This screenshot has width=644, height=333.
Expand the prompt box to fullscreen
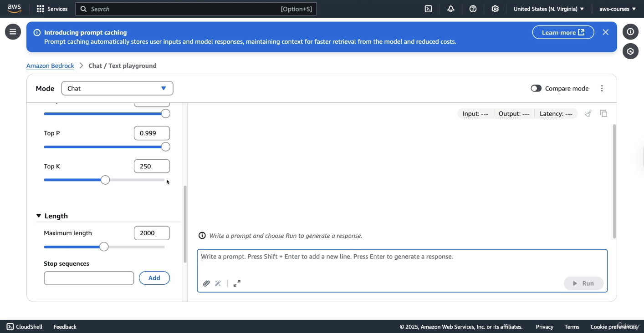[x=237, y=283]
